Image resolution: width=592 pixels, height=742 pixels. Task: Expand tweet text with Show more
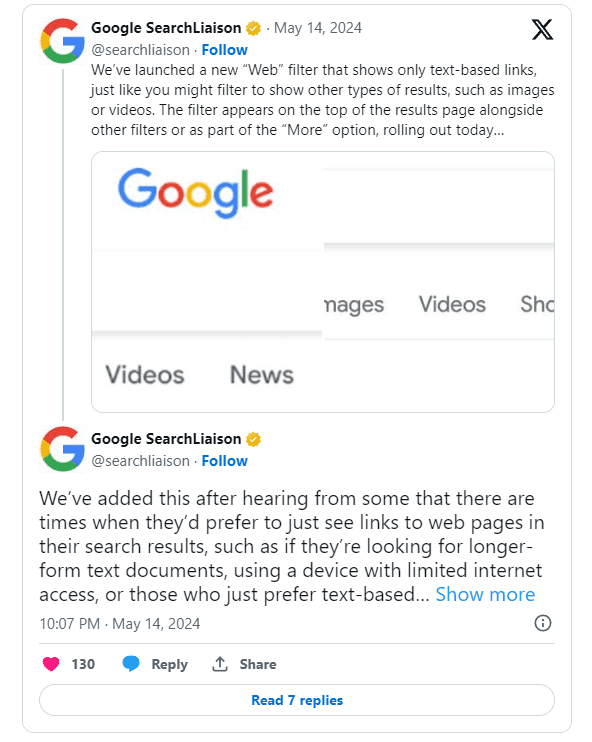(485, 594)
